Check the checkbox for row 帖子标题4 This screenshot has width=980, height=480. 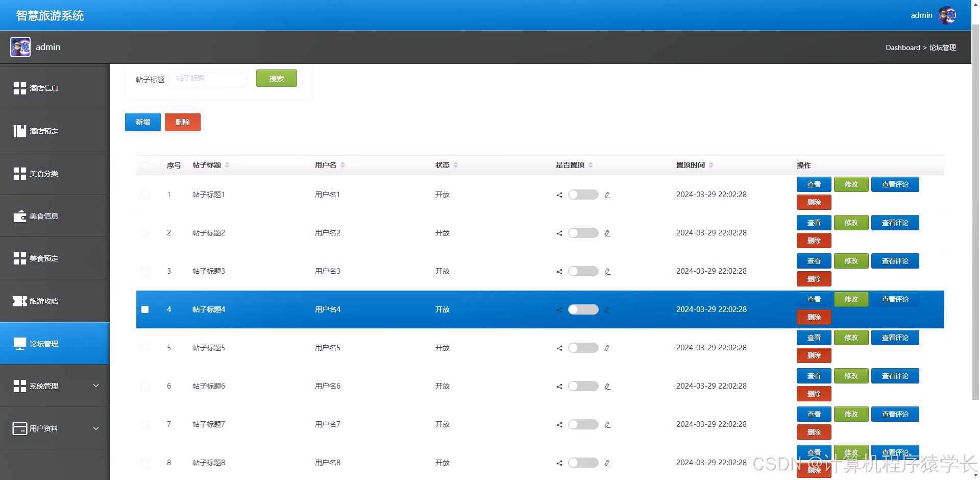click(145, 309)
